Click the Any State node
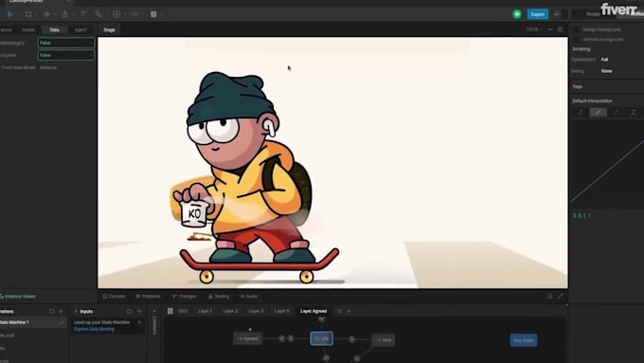The height and width of the screenshot is (363, 644). click(x=523, y=340)
